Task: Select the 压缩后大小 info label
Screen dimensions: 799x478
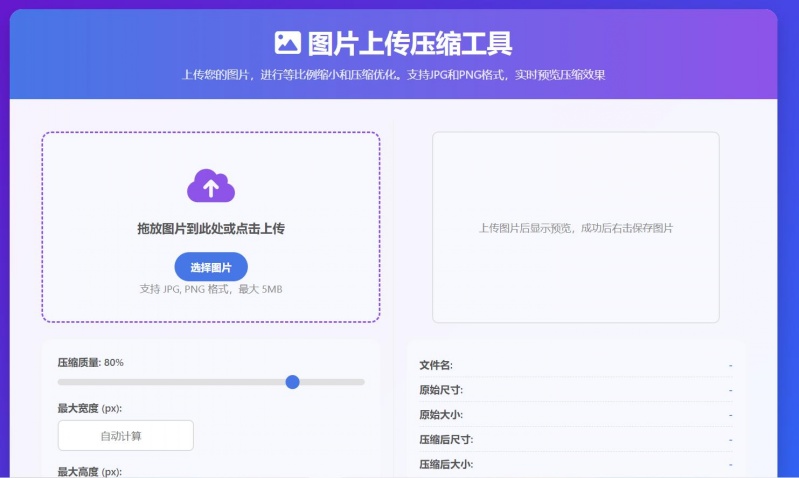Action: pos(446,464)
